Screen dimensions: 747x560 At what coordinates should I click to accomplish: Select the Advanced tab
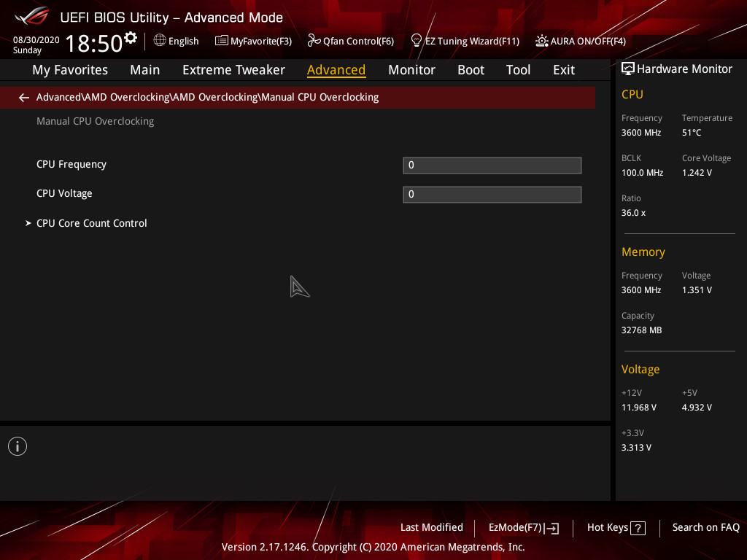tap(336, 70)
